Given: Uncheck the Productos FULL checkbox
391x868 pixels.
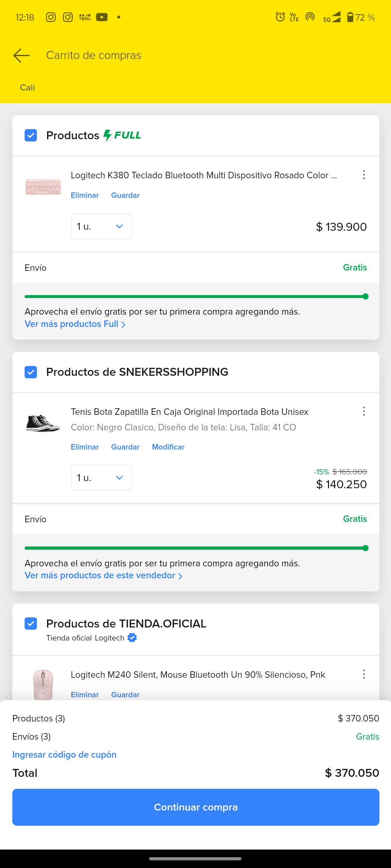Looking at the screenshot, I should (31, 136).
